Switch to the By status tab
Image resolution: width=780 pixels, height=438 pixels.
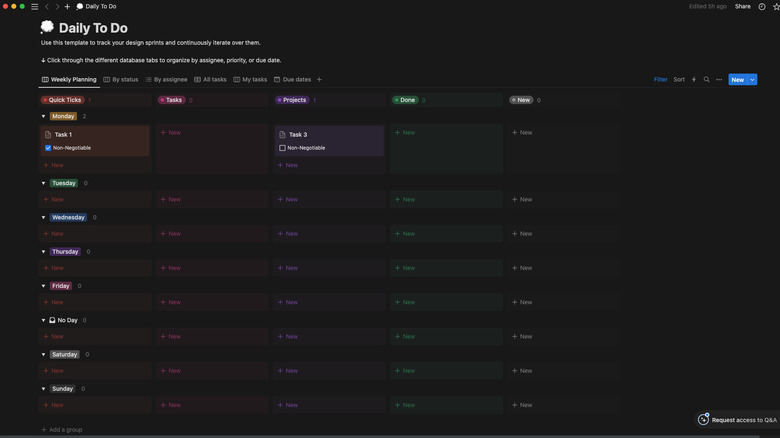121,79
